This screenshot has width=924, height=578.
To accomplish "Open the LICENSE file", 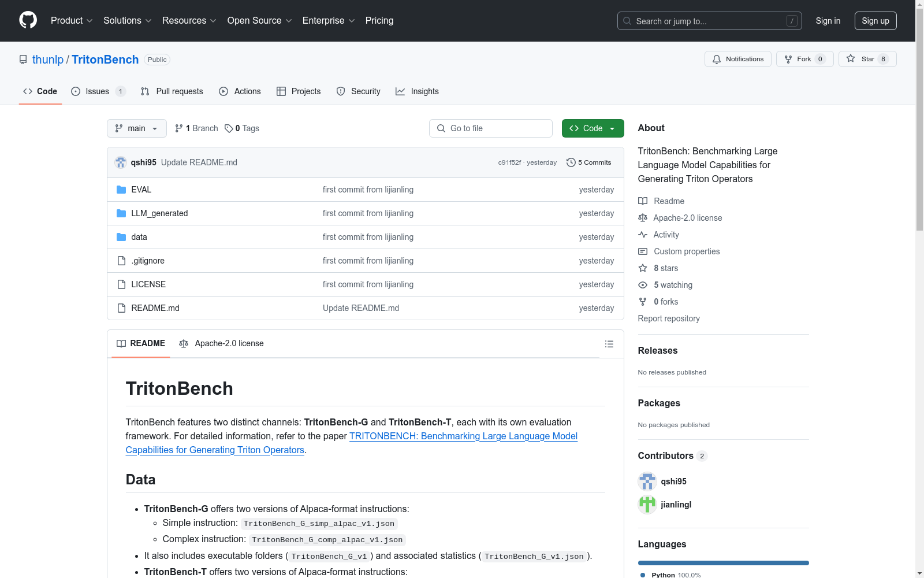I will point(148,284).
